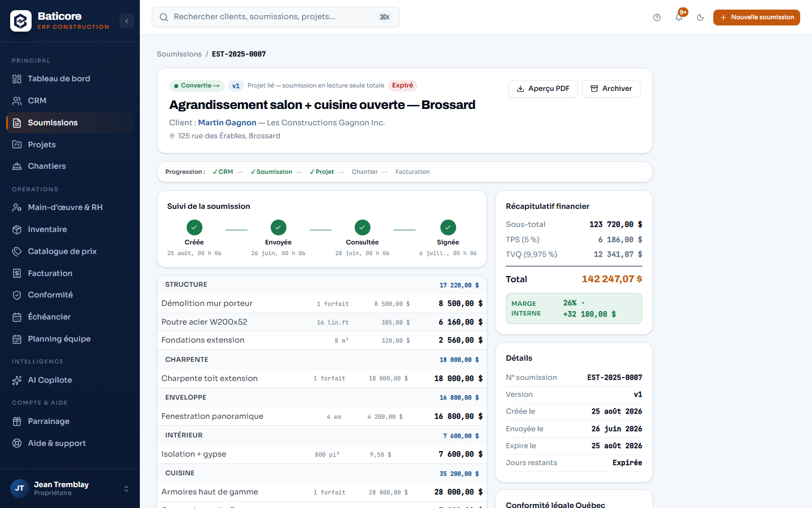The width and height of the screenshot is (812, 508).
Task: Click the Échéancier calendar icon
Action: [17, 317]
